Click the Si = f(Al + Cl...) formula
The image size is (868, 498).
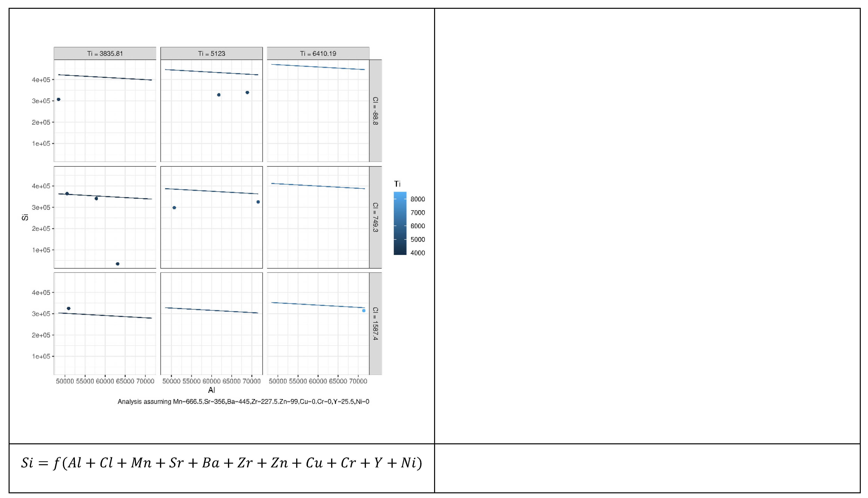pos(222,463)
